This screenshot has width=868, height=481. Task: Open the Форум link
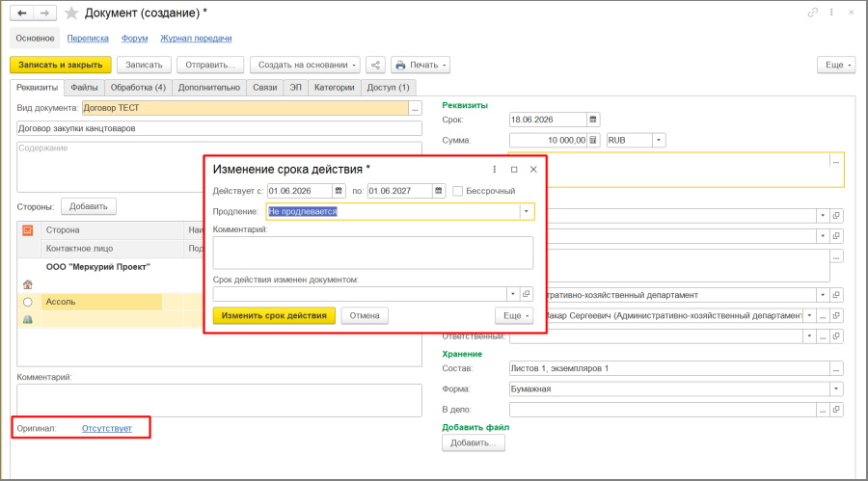coord(134,39)
